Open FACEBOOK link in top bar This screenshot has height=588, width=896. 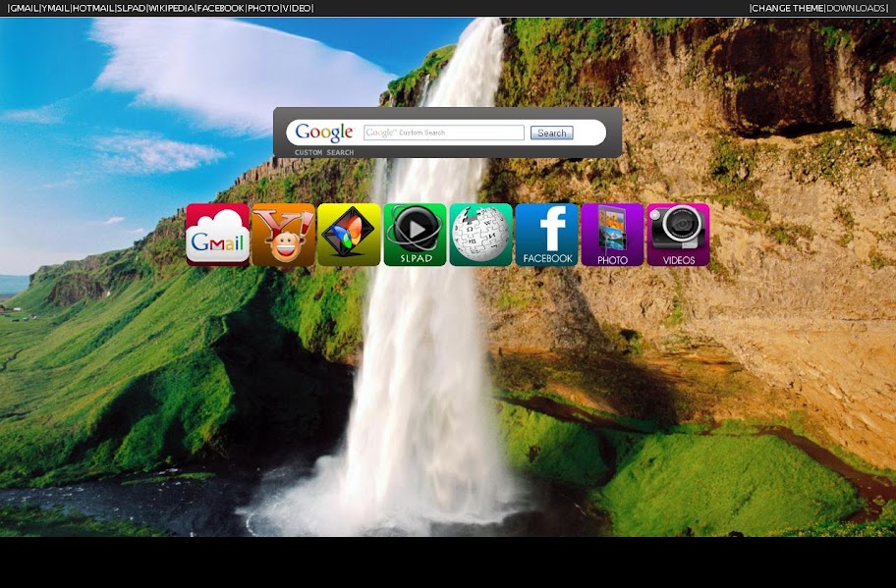point(221,8)
